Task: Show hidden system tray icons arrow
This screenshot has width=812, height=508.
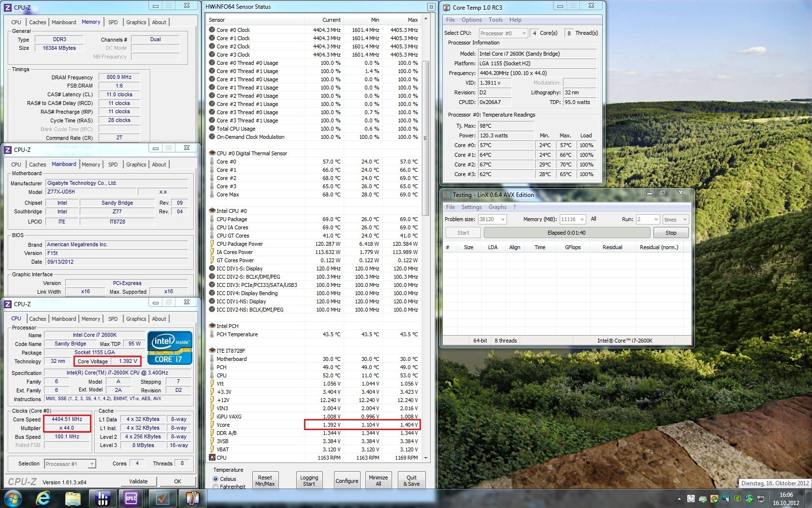Action: (x=679, y=499)
